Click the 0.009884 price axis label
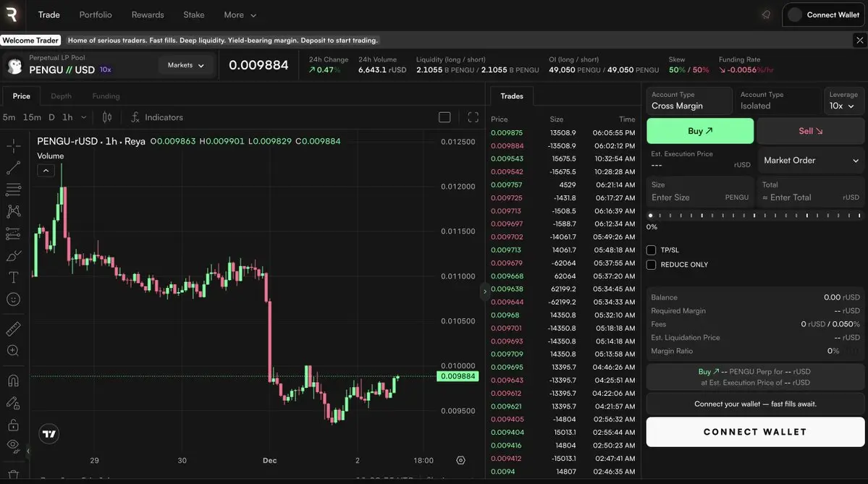Screen dimensions: 868x484 coord(458,376)
